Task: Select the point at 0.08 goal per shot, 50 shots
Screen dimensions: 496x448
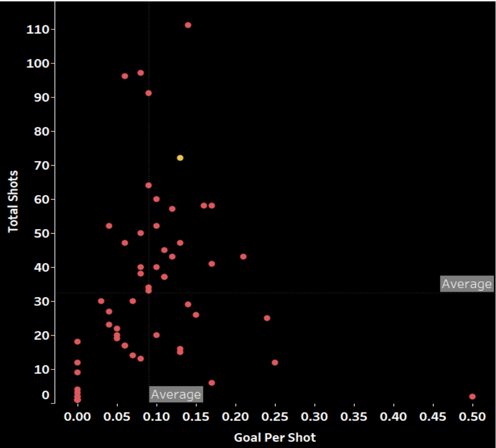Action: point(141,233)
